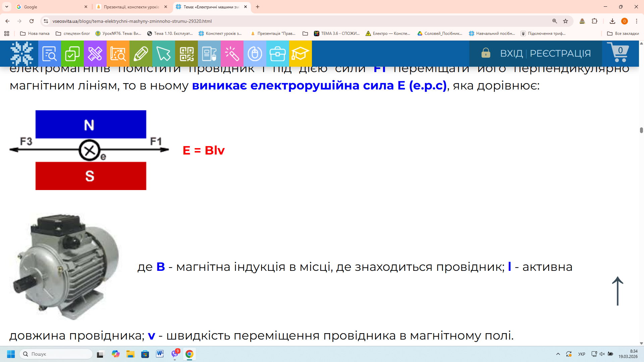Open the purple ruler and pencil icon
The width and height of the screenshot is (644, 362).
pyautogui.click(x=95, y=54)
